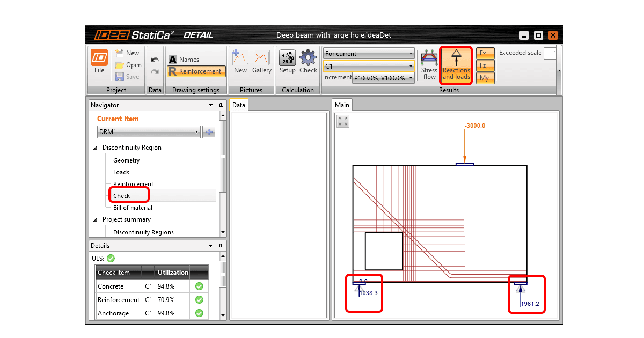Click the Exceeded scale input field
This screenshot has height=338, width=644.
point(550,54)
